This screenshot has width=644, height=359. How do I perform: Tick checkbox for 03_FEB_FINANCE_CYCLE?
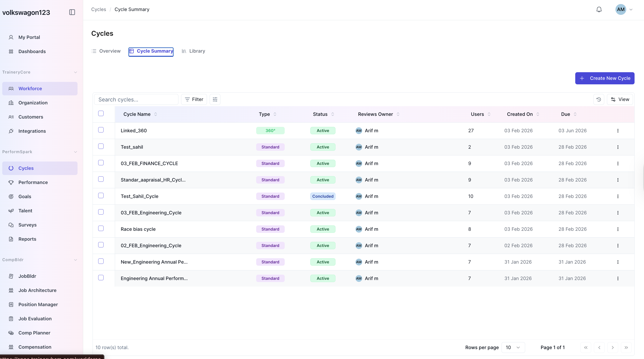click(101, 163)
